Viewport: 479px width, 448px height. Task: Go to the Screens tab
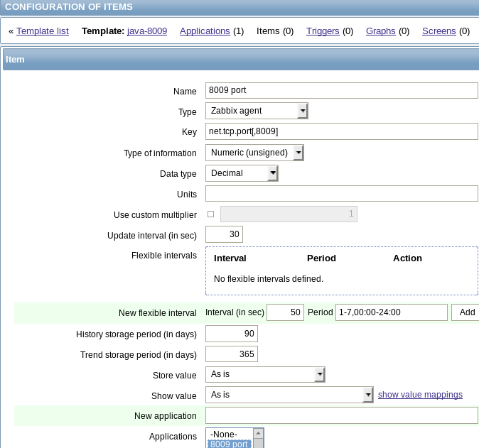[439, 31]
